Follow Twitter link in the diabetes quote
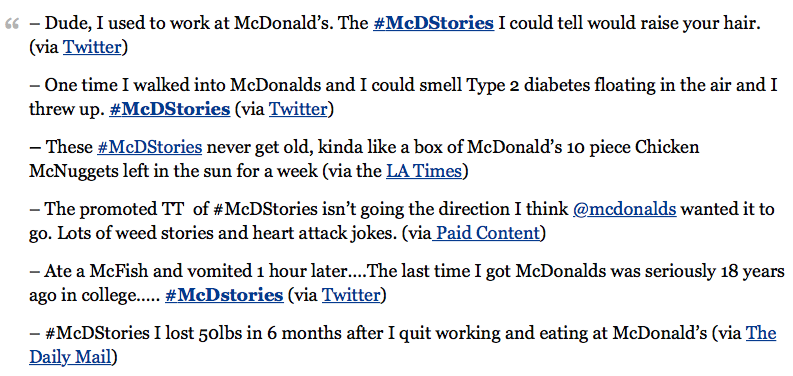 pos(298,109)
